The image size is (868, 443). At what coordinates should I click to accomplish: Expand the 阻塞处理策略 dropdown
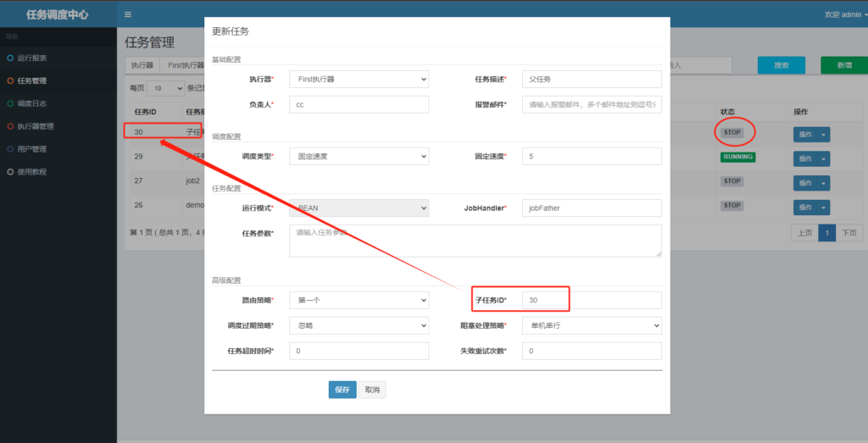591,325
